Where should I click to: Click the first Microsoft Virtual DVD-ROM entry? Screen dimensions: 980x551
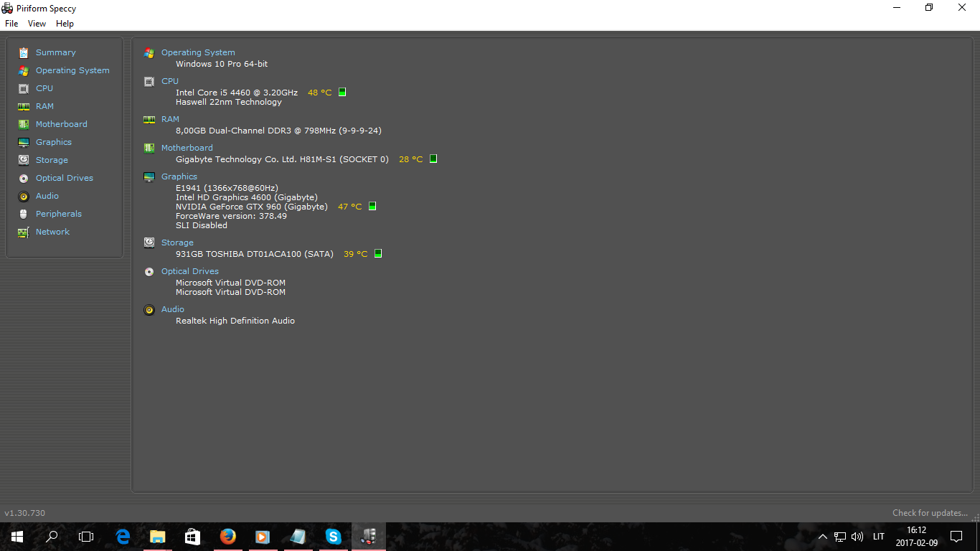click(x=230, y=283)
